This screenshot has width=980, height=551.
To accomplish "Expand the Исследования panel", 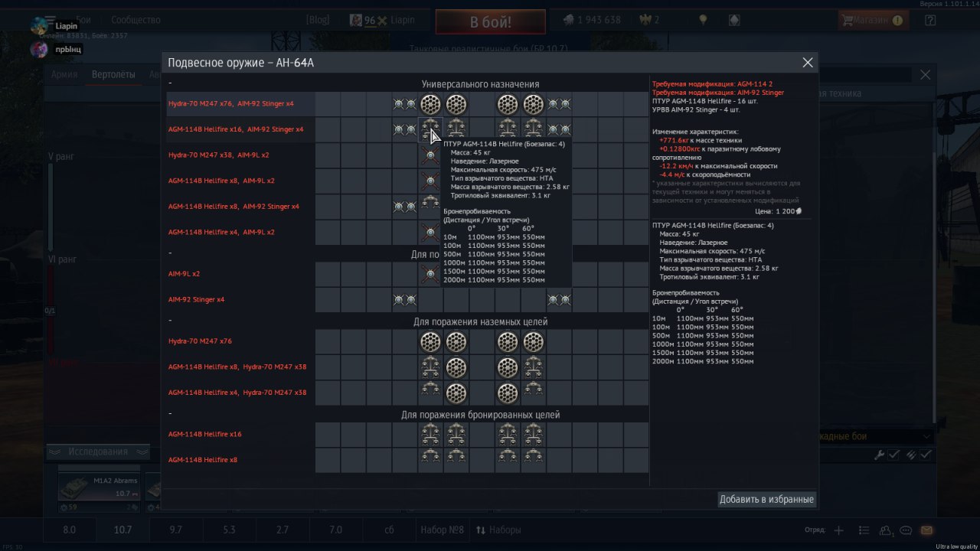I will click(x=98, y=452).
